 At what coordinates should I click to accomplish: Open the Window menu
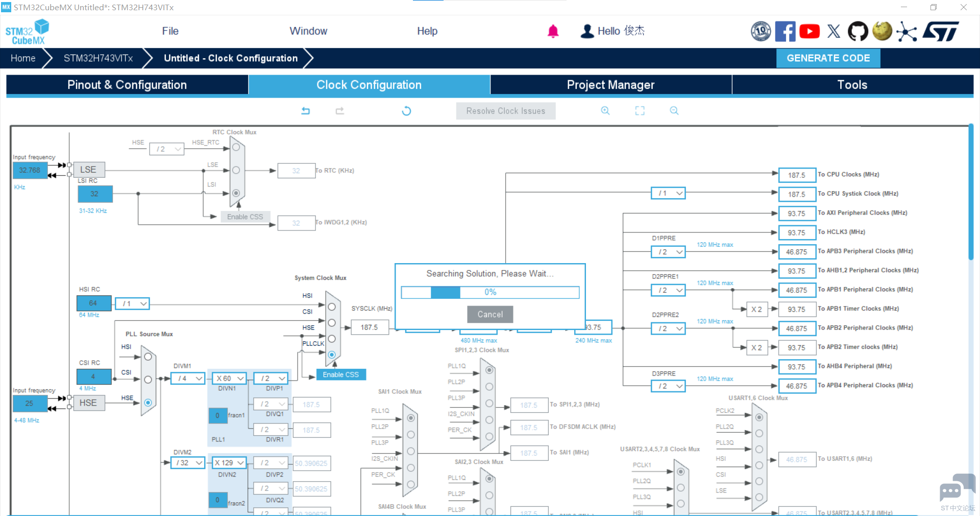tap(308, 31)
